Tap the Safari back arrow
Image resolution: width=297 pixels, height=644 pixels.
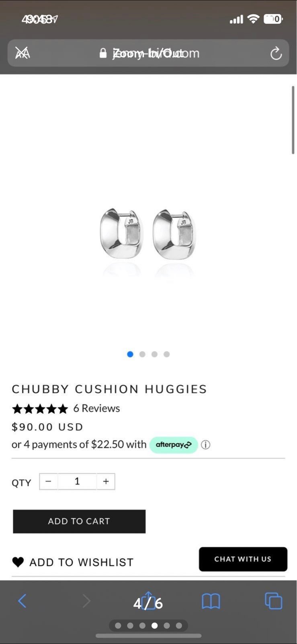click(23, 601)
